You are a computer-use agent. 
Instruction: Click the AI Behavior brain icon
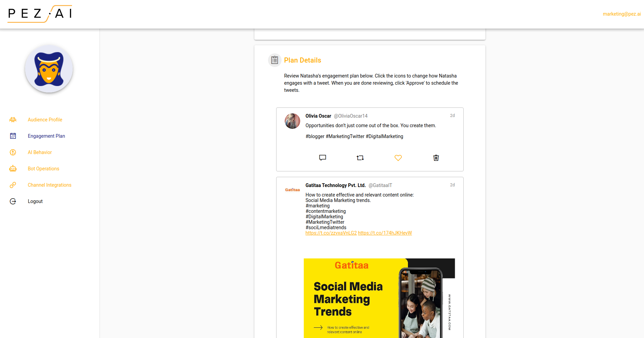(13, 152)
